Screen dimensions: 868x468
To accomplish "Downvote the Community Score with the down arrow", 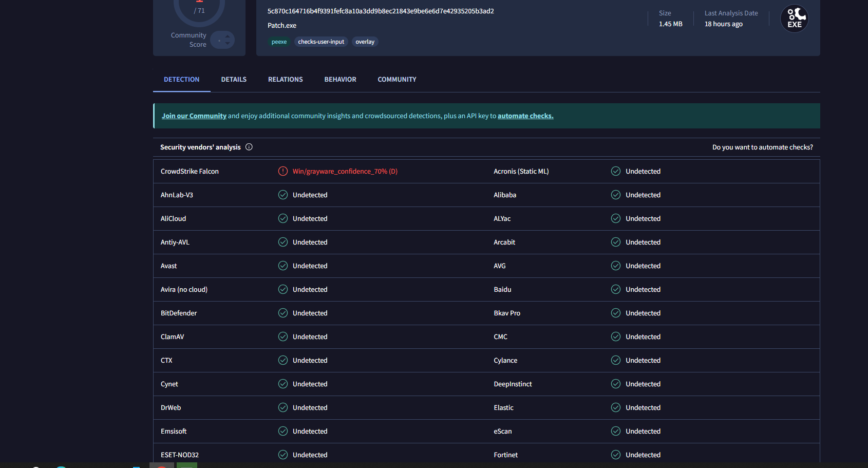I will (x=228, y=44).
